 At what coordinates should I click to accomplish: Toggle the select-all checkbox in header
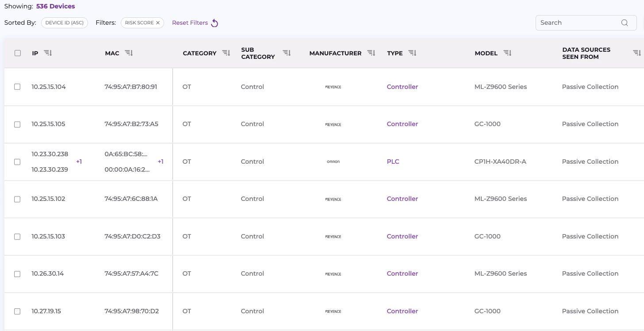coord(18,53)
